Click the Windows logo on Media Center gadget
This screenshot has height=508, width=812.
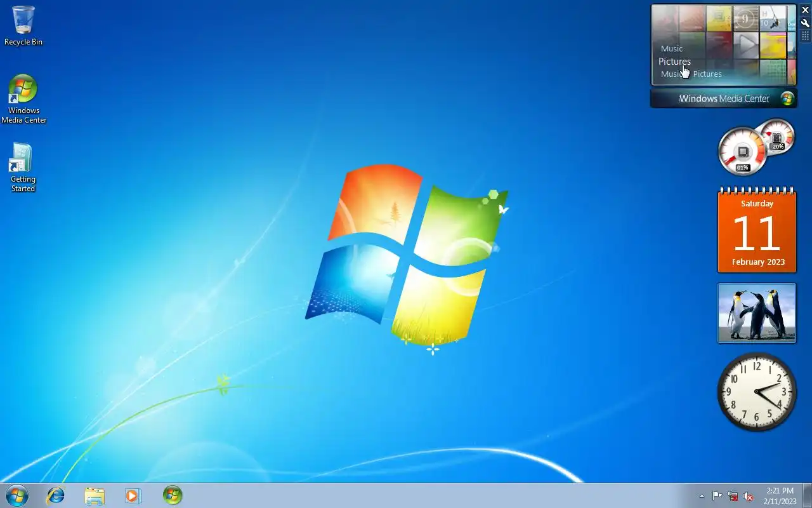787,98
